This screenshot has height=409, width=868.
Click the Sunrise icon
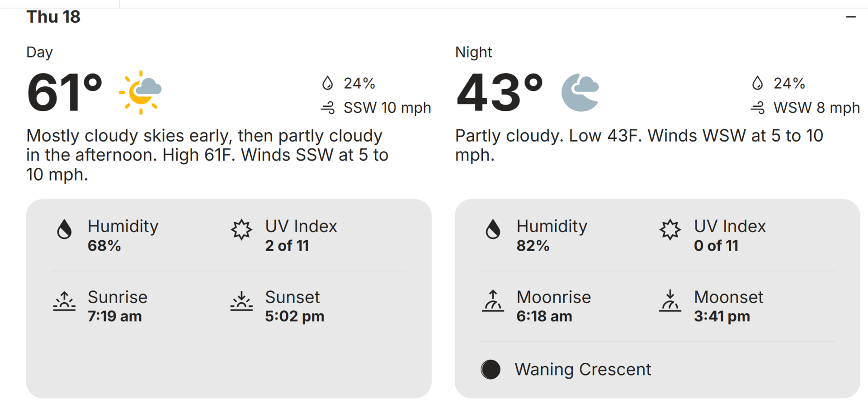pyautogui.click(x=64, y=301)
